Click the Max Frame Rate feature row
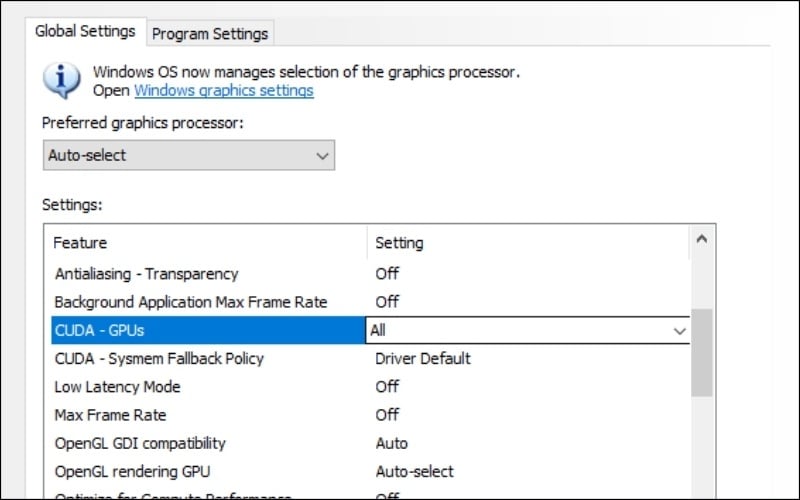Viewport: 800px width, 500px height. [110, 415]
